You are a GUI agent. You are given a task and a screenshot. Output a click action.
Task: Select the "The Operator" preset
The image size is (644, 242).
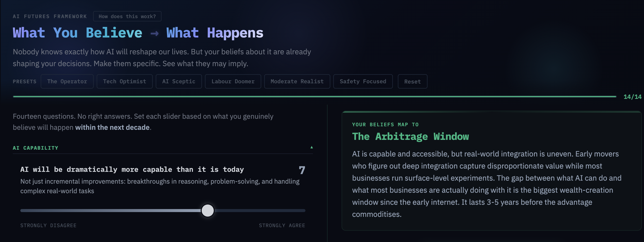tap(67, 81)
